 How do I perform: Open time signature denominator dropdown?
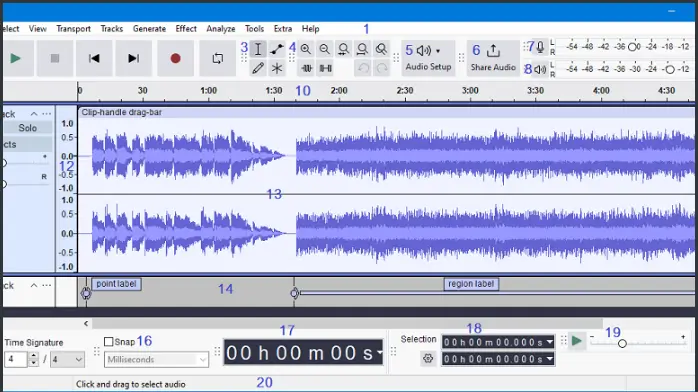click(67, 359)
